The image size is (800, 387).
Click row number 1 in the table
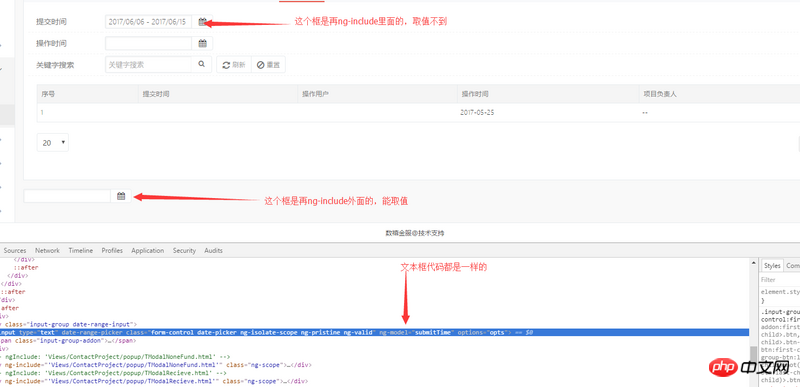[x=43, y=113]
